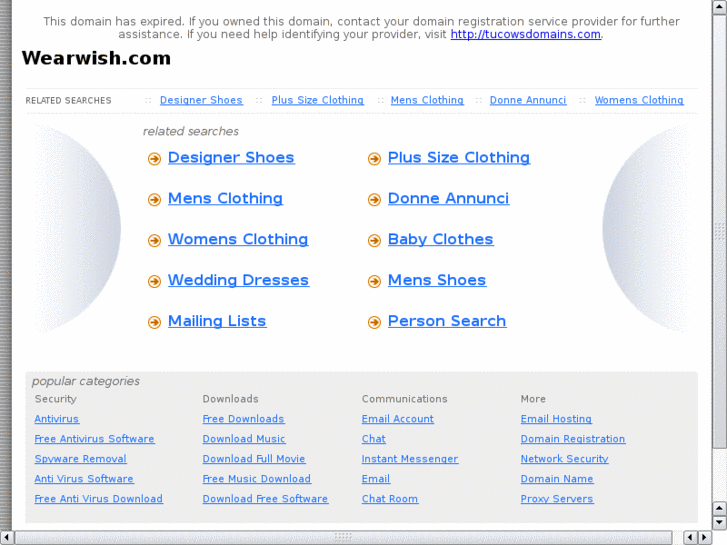The height and width of the screenshot is (545, 727).
Task: Click the orange arrow beside Mens Shoes
Action: click(374, 282)
